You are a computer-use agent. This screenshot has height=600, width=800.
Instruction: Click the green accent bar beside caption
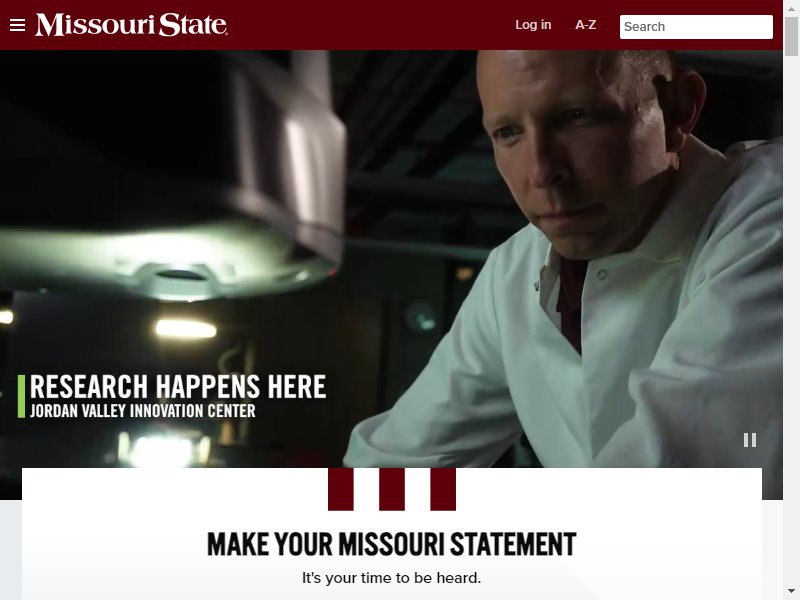21,396
